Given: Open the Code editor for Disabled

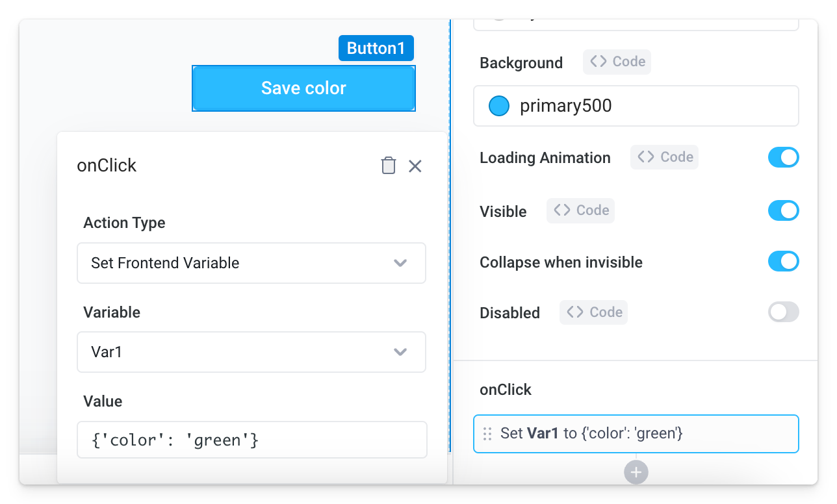Looking at the screenshot, I should coord(593,312).
